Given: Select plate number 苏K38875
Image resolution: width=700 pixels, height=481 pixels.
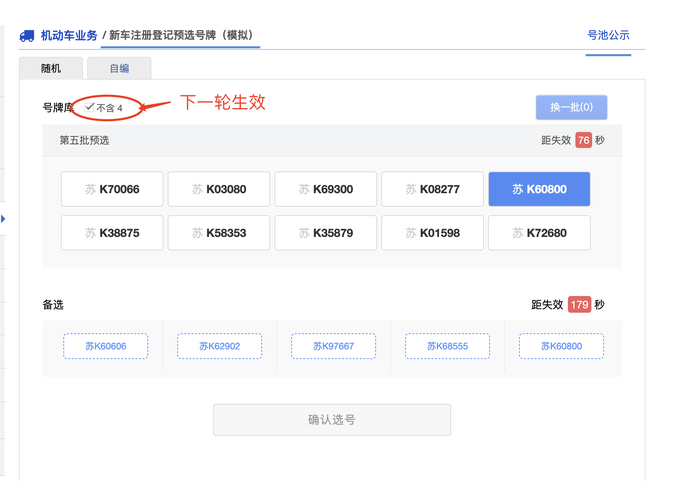Looking at the screenshot, I should 112,233.
